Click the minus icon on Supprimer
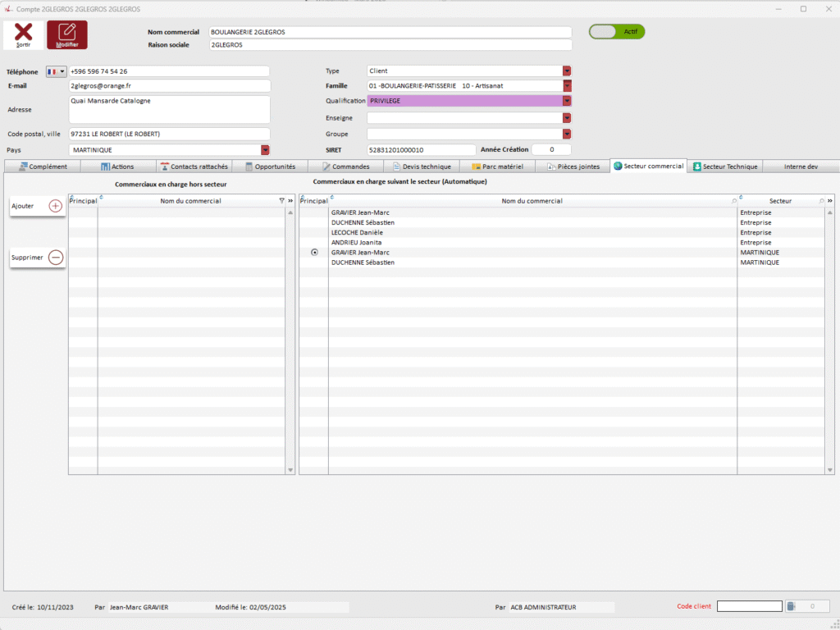 pyautogui.click(x=56, y=258)
